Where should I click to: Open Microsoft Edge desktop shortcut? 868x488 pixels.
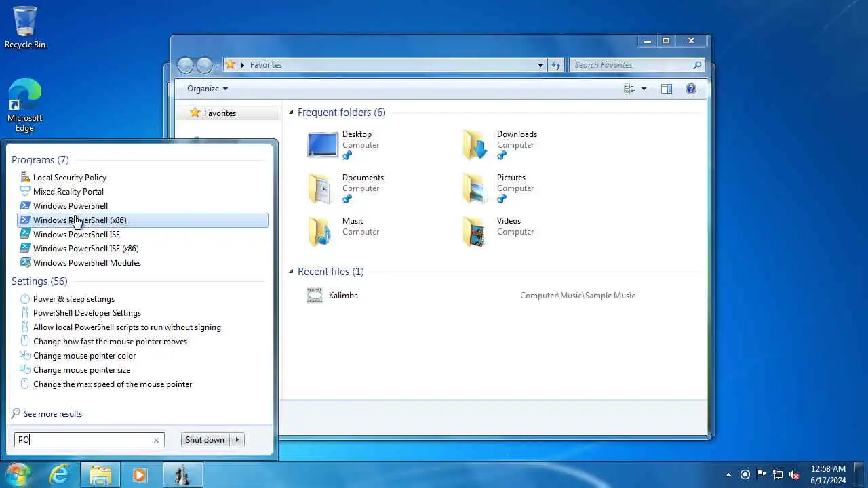(24, 106)
